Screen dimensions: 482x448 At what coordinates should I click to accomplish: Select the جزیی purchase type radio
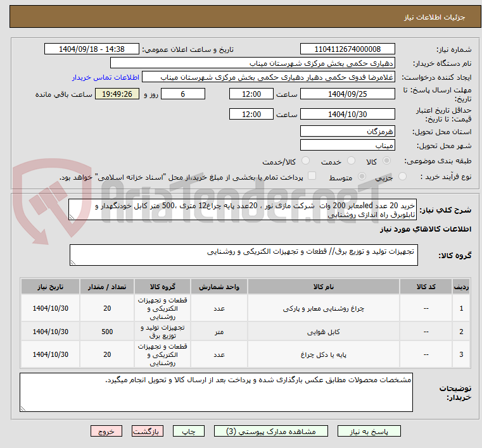coord(402,177)
